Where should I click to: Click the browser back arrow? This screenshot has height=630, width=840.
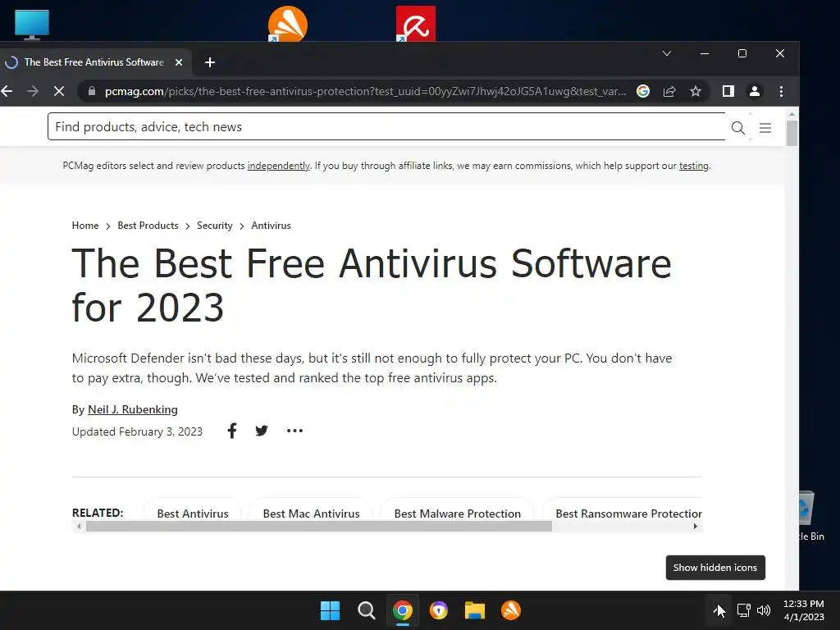(7, 92)
